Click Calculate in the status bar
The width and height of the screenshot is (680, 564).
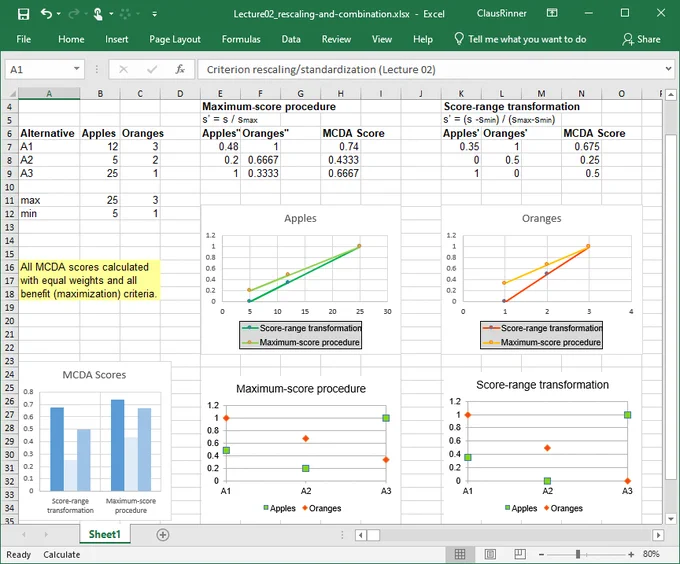tap(62, 554)
